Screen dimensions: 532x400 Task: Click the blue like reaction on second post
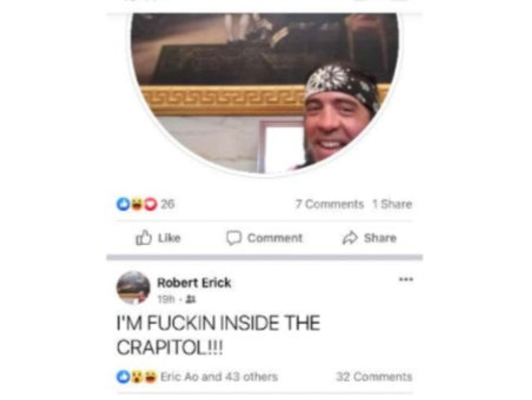coord(123,377)
